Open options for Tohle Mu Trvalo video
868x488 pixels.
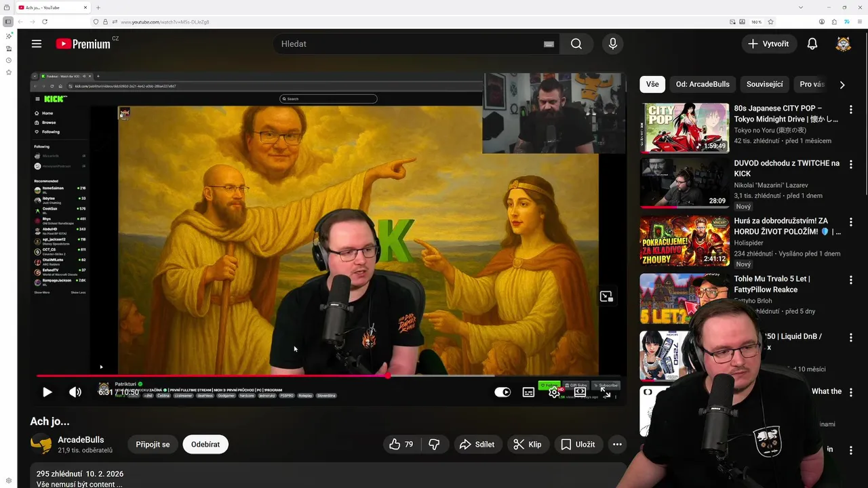tap(851, 279)
